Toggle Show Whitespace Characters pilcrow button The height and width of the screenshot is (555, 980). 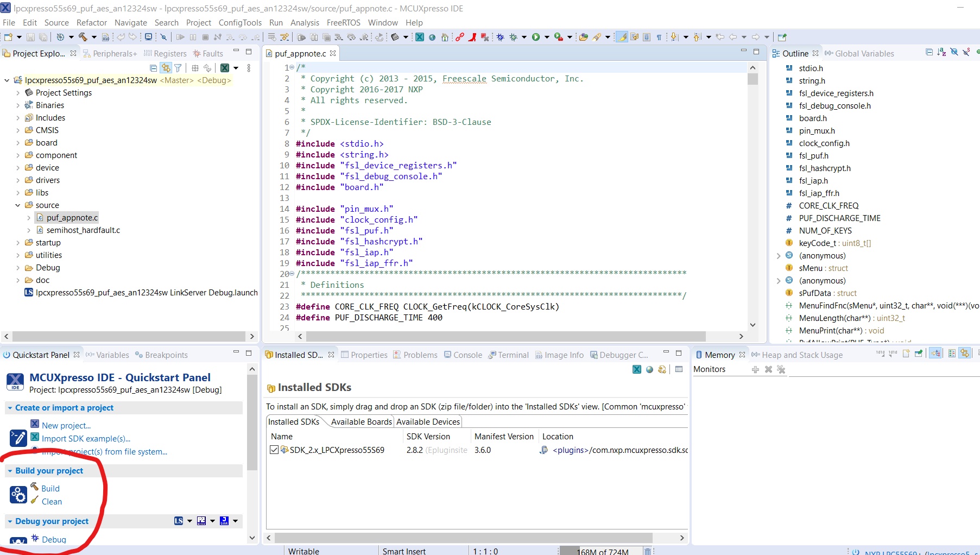pos(659,37)
